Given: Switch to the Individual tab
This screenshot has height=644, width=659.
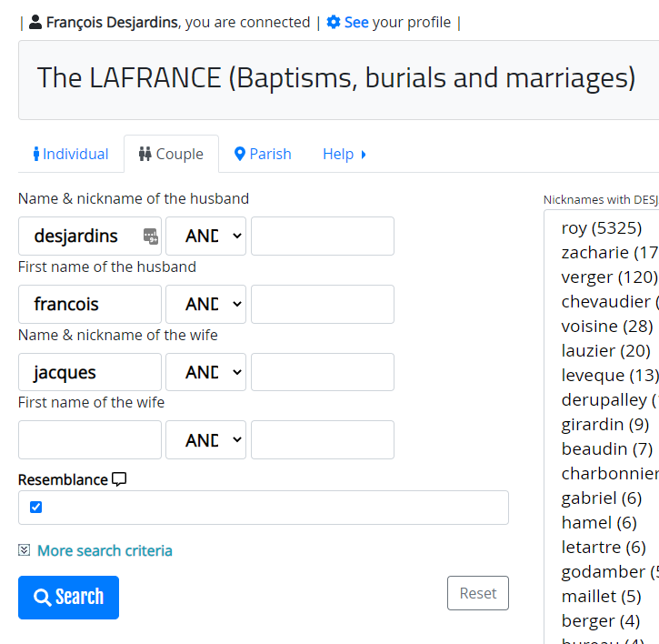Looking at the screenshot, I should [71, 154].
